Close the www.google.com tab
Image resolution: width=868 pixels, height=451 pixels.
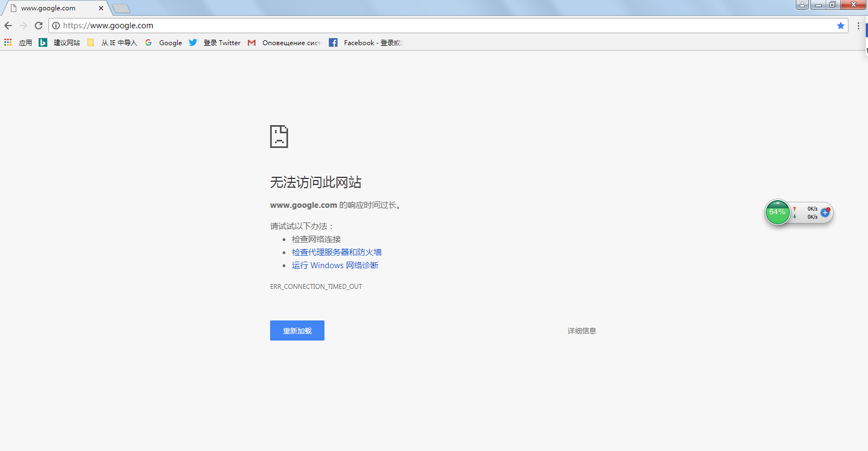pos(101,8)
